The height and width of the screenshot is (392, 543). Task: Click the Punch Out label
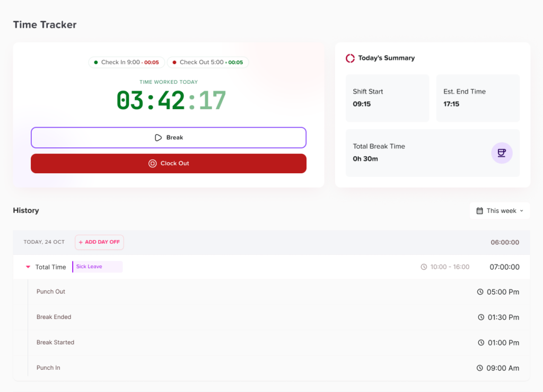tap(51, 291)
